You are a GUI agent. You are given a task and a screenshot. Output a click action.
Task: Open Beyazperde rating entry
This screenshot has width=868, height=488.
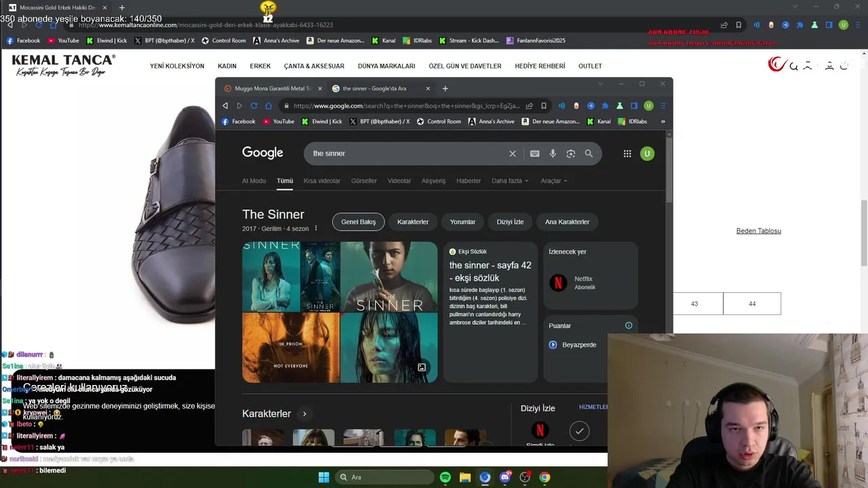point(572,345)
